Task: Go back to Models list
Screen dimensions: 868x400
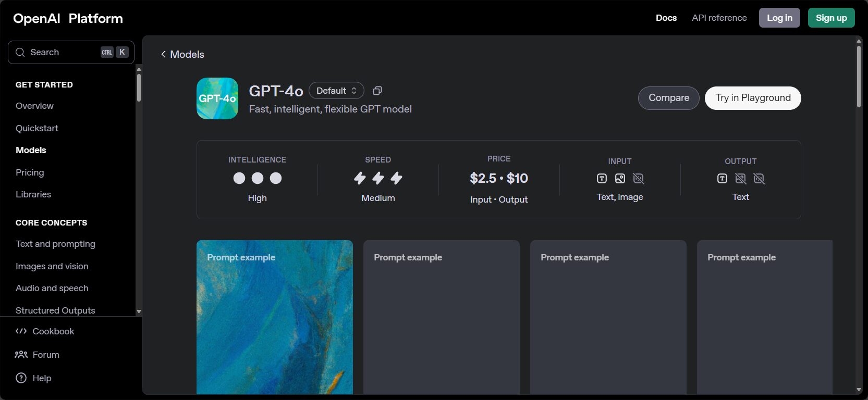Action: pyautogui.click(x=182, y=54)
